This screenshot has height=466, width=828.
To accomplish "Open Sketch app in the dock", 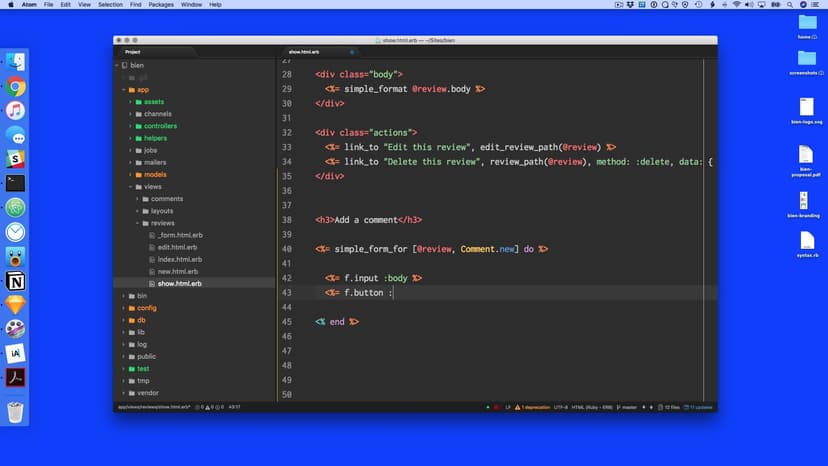I will (15, 304).
